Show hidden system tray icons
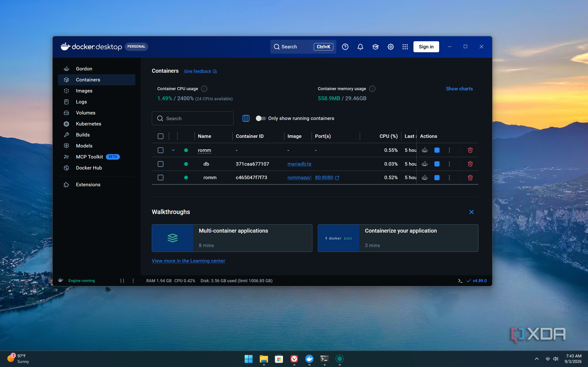Viewport: 588px width, 367px height. point(537,359)
